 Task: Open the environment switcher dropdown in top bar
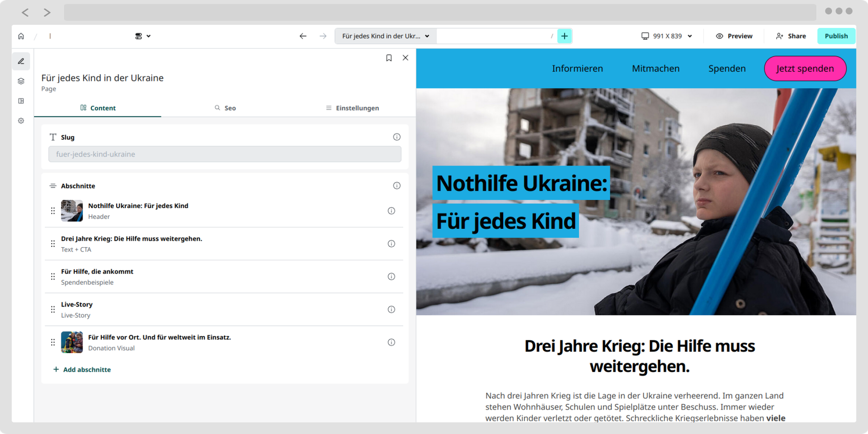[x=143, y=36]
